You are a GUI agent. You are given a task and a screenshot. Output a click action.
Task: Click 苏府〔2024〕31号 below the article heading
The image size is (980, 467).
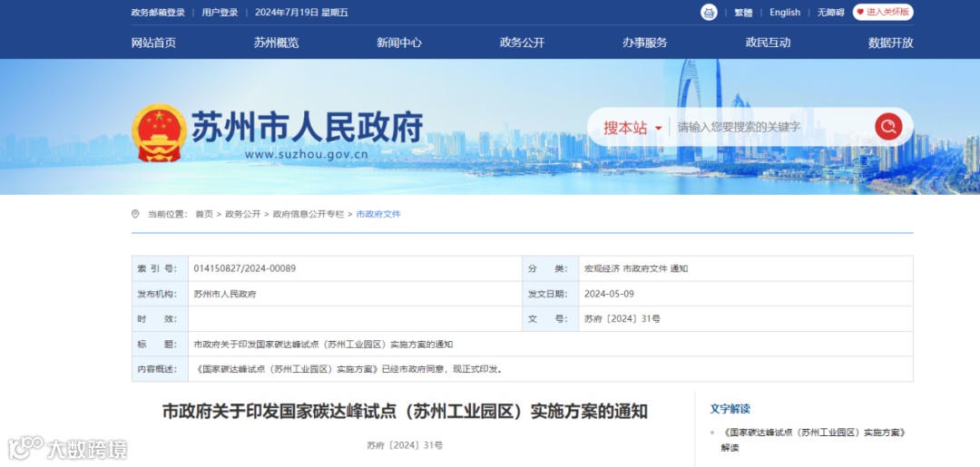405,445
